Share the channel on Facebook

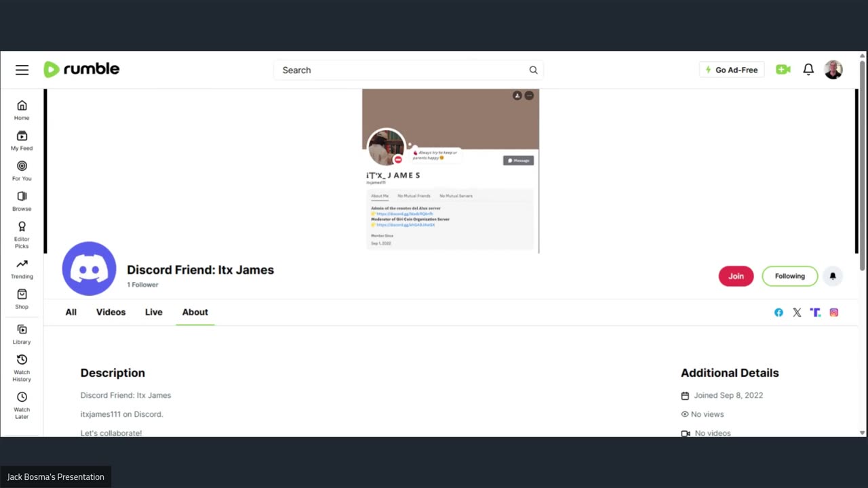(x=778, y=312)
